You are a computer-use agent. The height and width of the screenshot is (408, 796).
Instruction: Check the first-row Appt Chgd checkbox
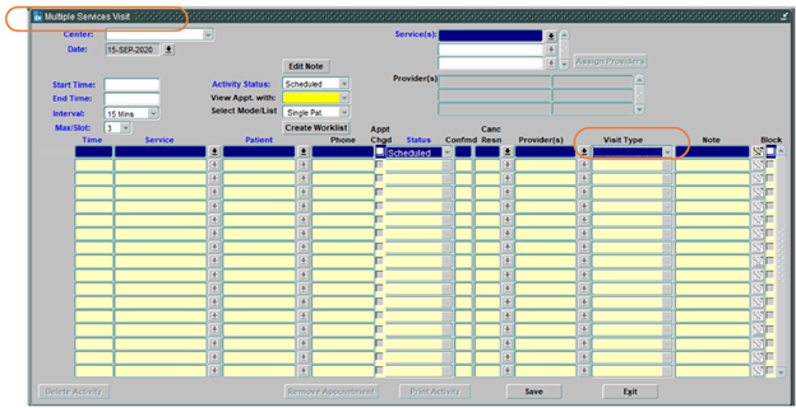point(380,152)
